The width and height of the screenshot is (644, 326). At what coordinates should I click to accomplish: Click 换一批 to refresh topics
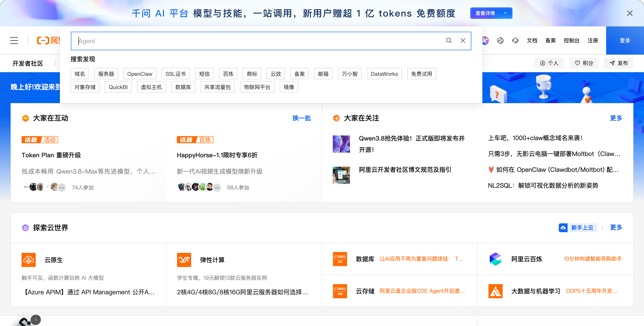coord(302,118)
